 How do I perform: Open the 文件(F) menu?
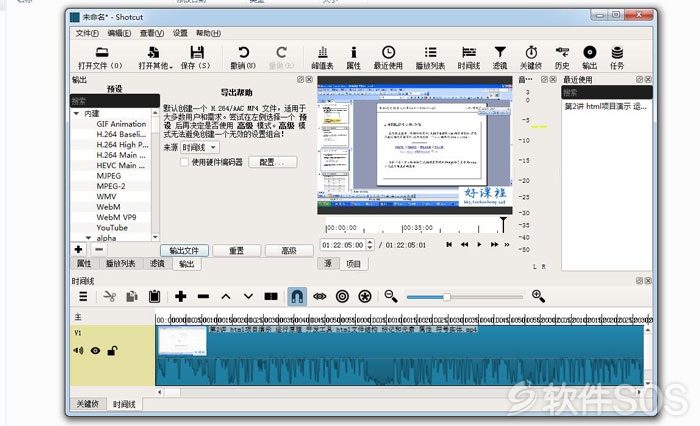pos(87,33)
